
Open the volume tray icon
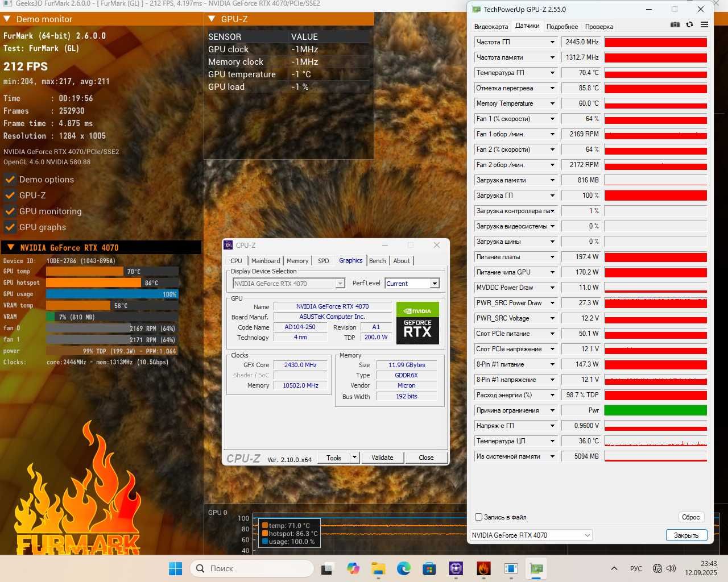(671, 568)
